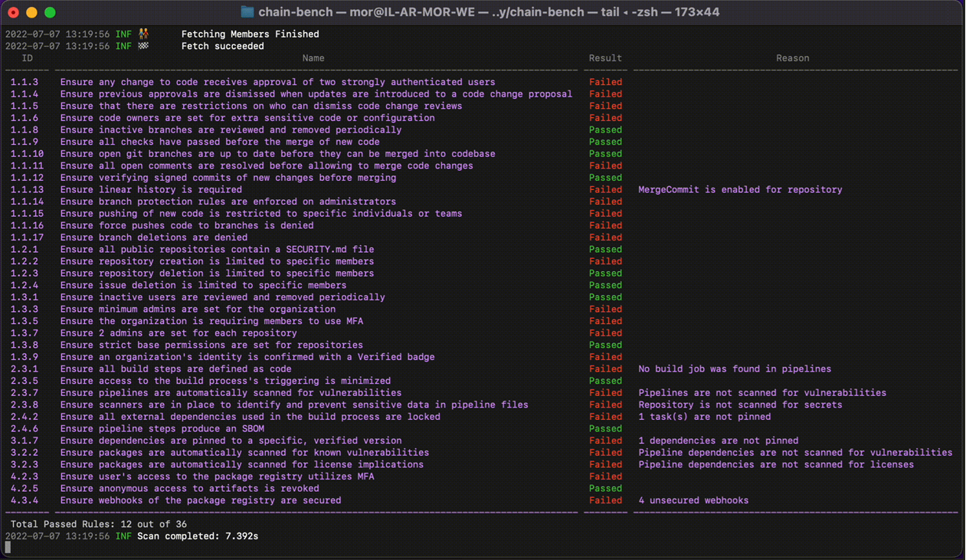Click the Passed result for rule 1.2.3
966x560 pixels.
605,273
